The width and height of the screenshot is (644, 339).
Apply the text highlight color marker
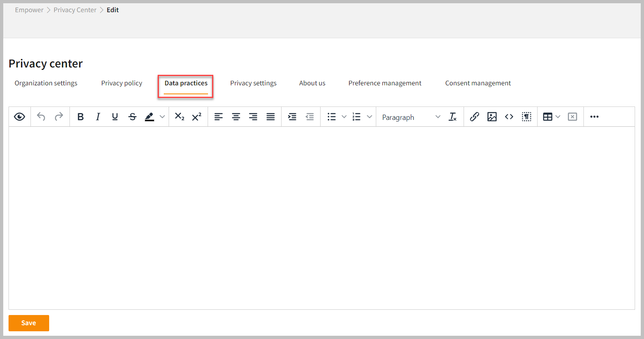[x=150, y=117]
